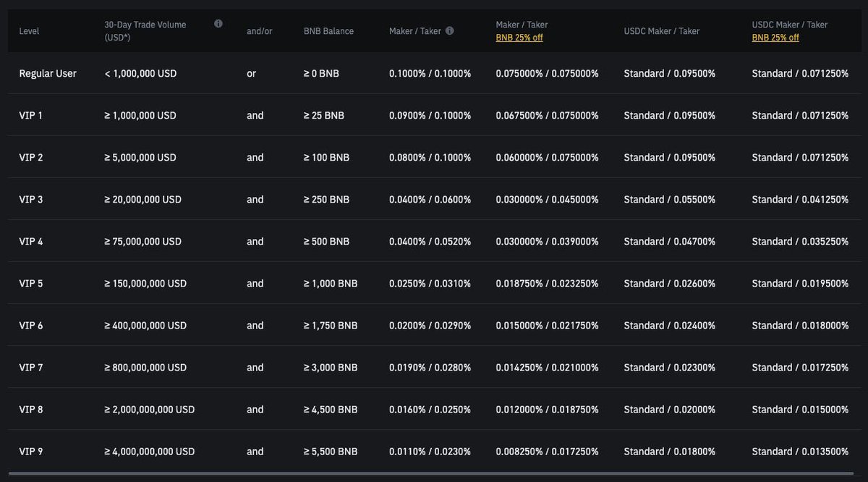868x482 pixels.
Task: Open BNB 25% off link under USDC Maker / Taker
Action: pyautogui.click(x=775, y=38)
